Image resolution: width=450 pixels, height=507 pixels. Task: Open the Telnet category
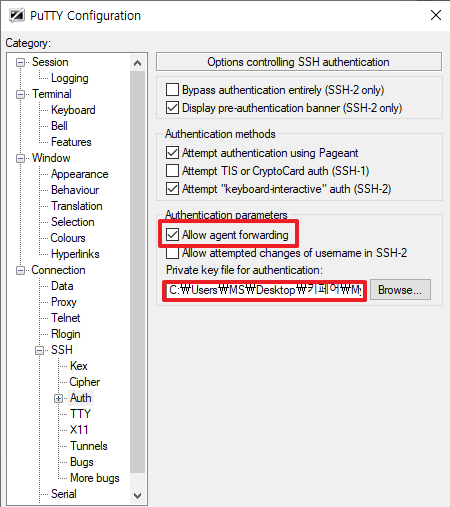click(65, 318)
